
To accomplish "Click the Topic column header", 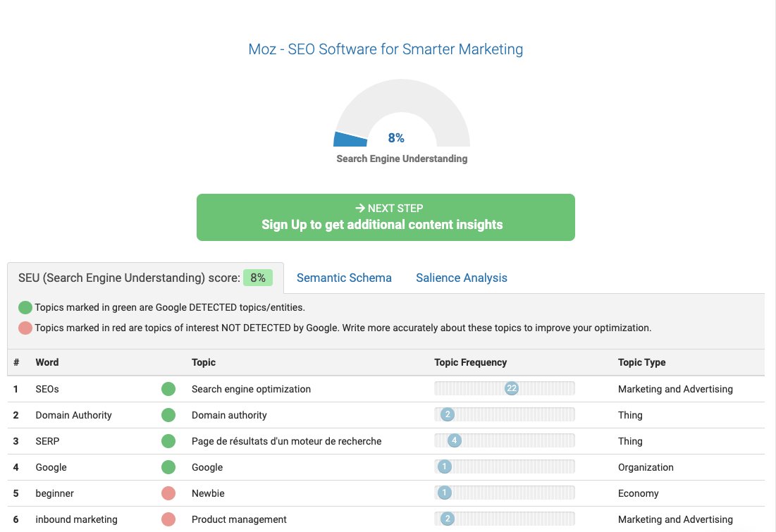I will coord(204,362).
